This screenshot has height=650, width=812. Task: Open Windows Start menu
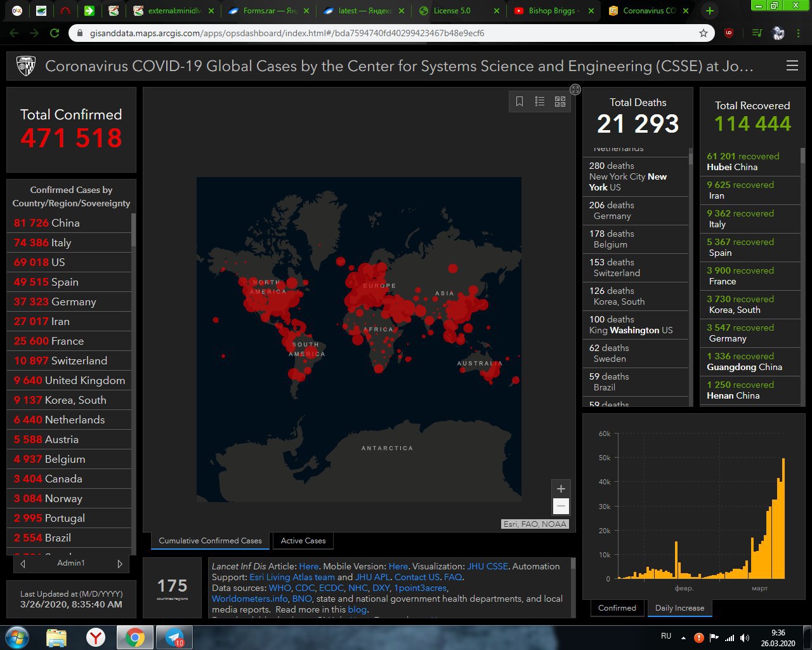(16, 637)
